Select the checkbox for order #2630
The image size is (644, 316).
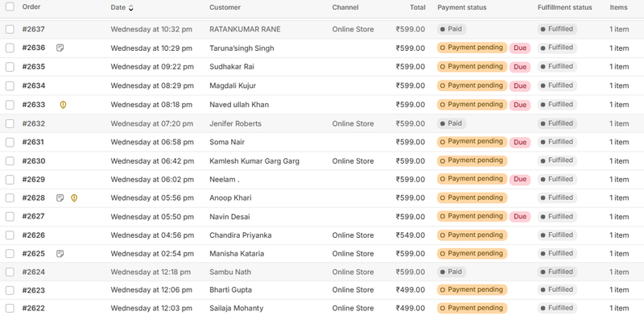pos(10,161)
